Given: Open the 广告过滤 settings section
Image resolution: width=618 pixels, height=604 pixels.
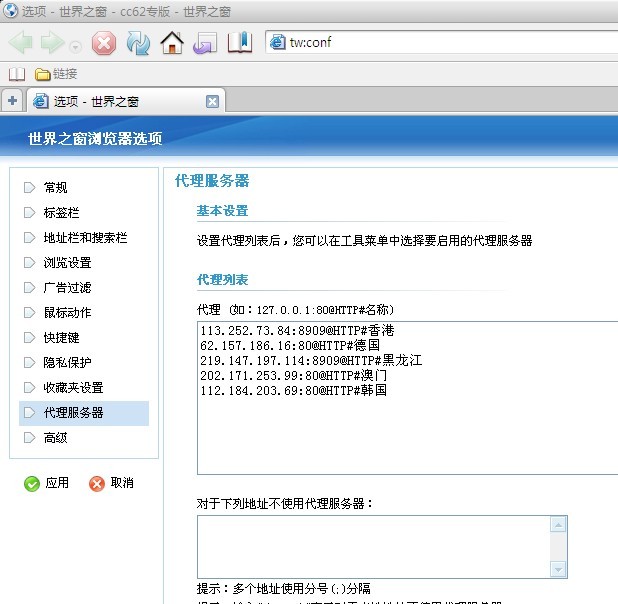Looking at the screenshot, I should click(67, 288).
